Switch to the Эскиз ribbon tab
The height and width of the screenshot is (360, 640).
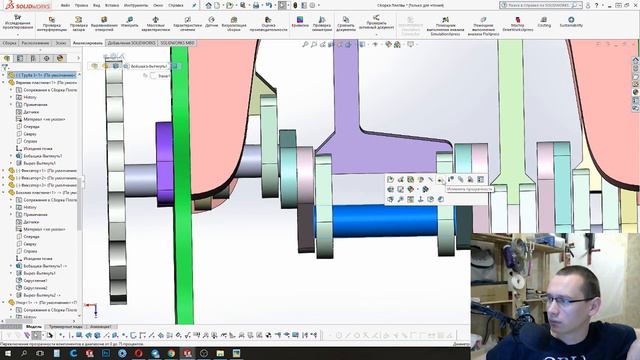pos(61,43)
